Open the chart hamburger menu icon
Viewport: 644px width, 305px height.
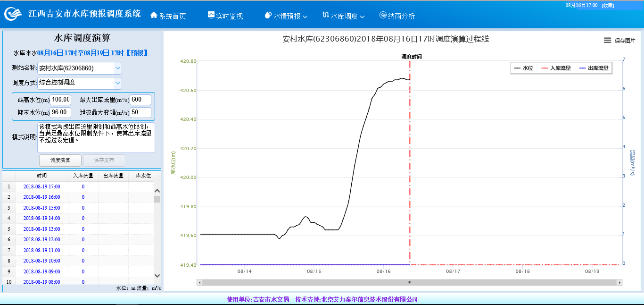(x=608, y=41)
